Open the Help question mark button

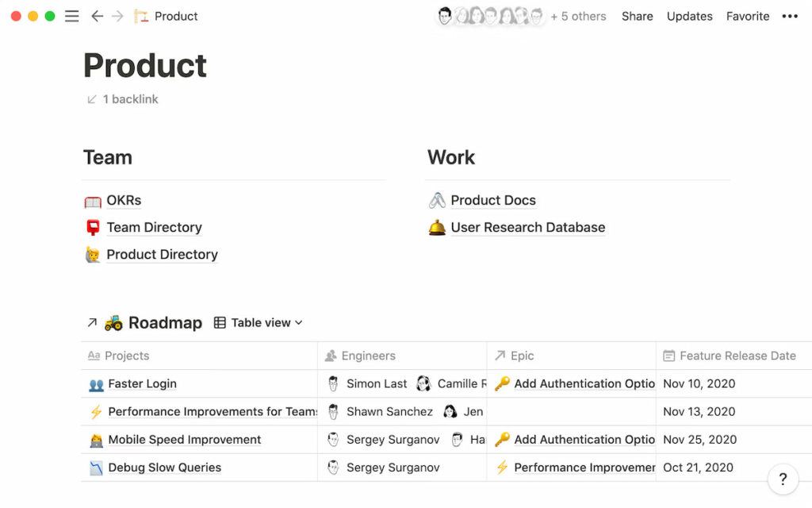(x=783, y=479)
